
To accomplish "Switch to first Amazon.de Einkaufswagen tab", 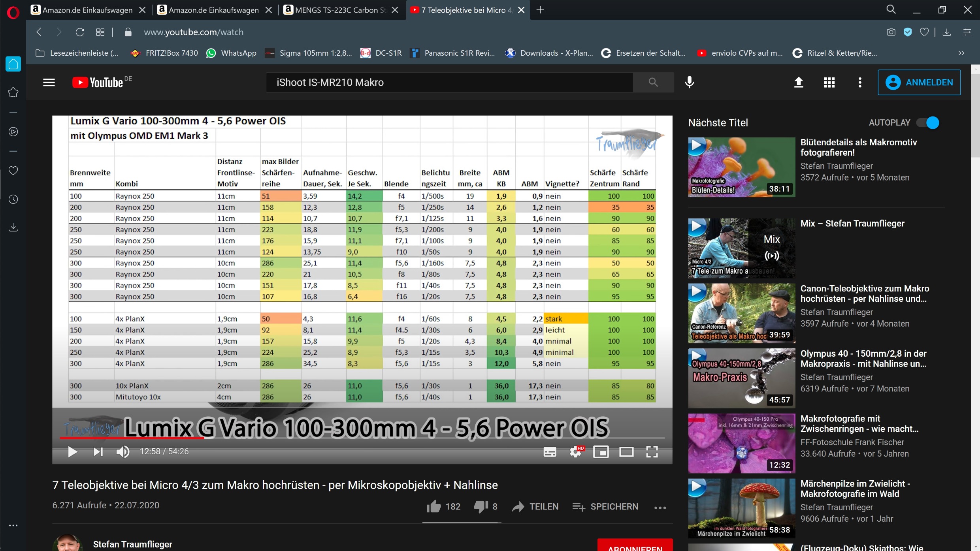I will click(x=87, y=10).
